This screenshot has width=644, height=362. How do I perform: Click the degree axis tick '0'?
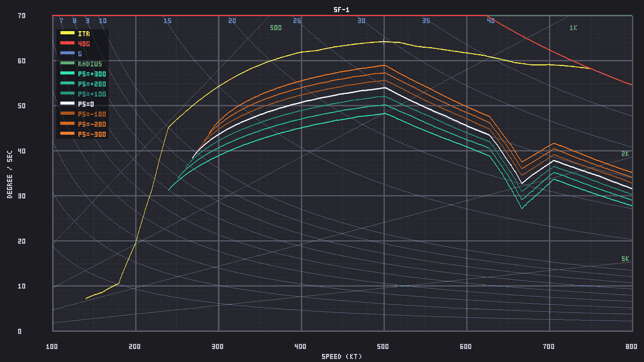[19, 331]
